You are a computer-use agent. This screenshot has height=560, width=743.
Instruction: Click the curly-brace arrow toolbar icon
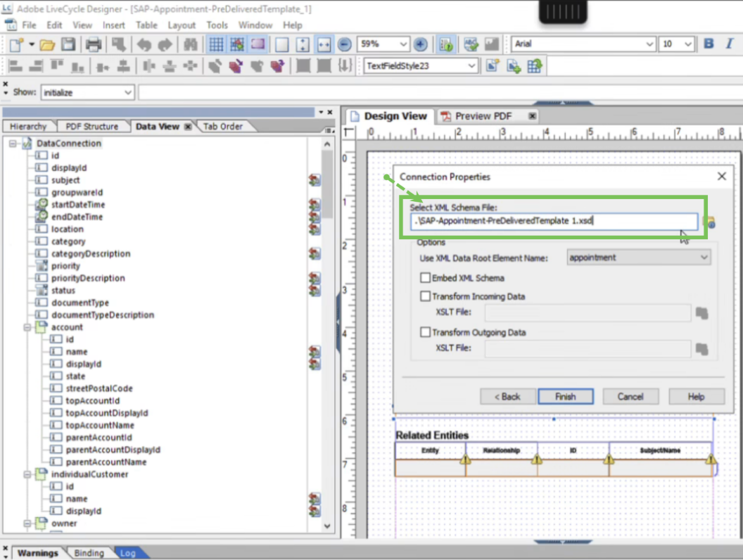coord(345,66)
